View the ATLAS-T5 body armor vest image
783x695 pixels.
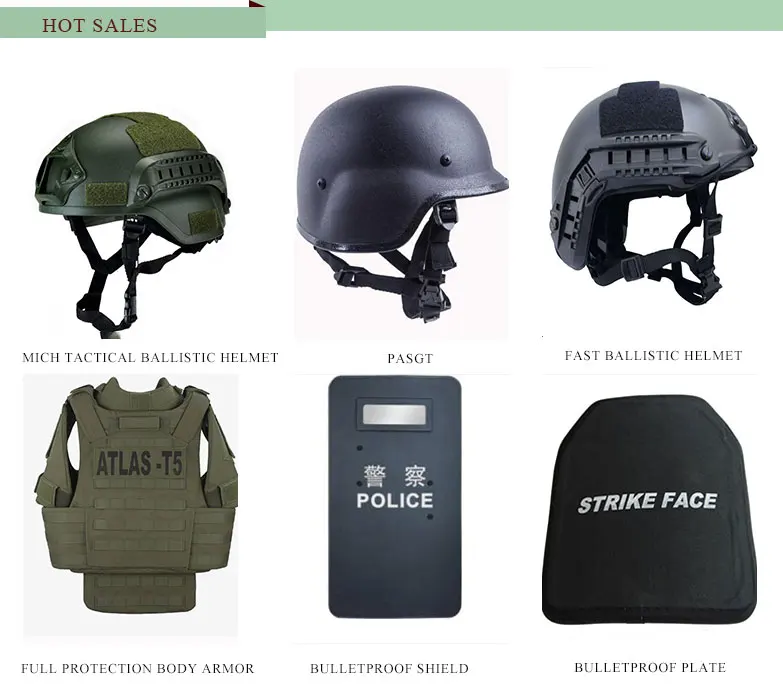131,506
